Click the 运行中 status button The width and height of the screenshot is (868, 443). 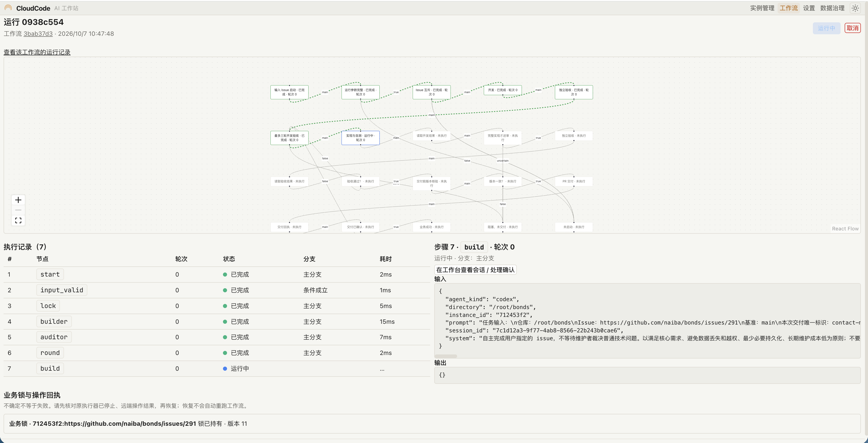click(826, 28)
